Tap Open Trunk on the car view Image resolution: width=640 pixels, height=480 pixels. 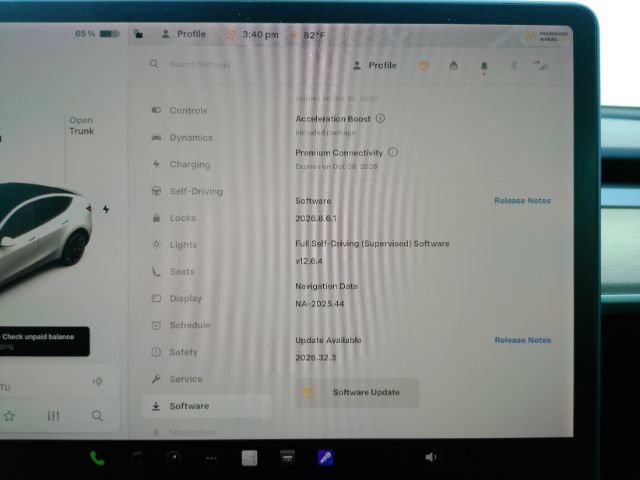click(x=82, y=126)
